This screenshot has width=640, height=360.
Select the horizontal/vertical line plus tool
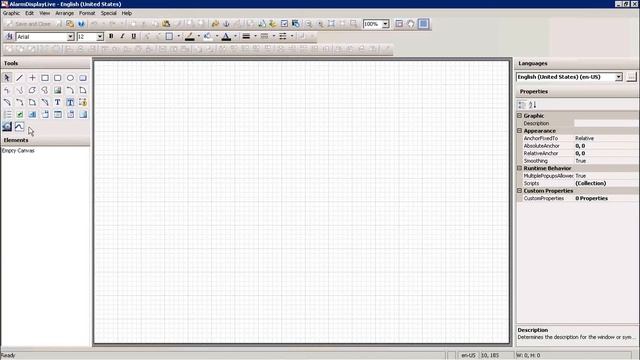(32, 78)
